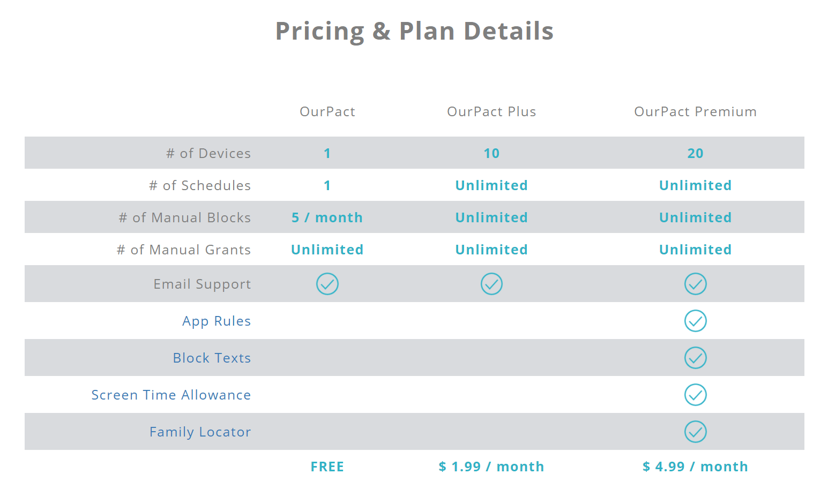Select the basic OurPact plan heading
828x504 pixels.
(x=327, y=111)
